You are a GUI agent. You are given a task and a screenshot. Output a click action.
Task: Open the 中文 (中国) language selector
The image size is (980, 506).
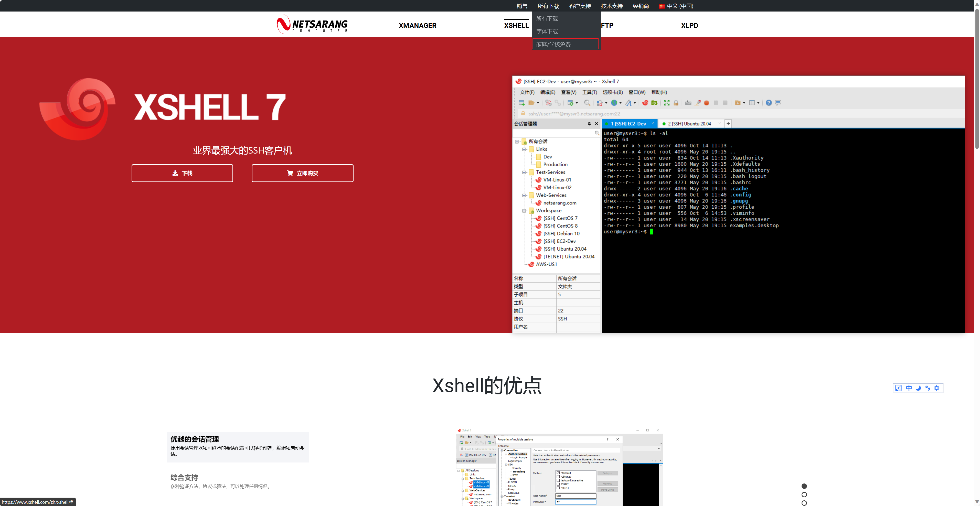point(676,6)
